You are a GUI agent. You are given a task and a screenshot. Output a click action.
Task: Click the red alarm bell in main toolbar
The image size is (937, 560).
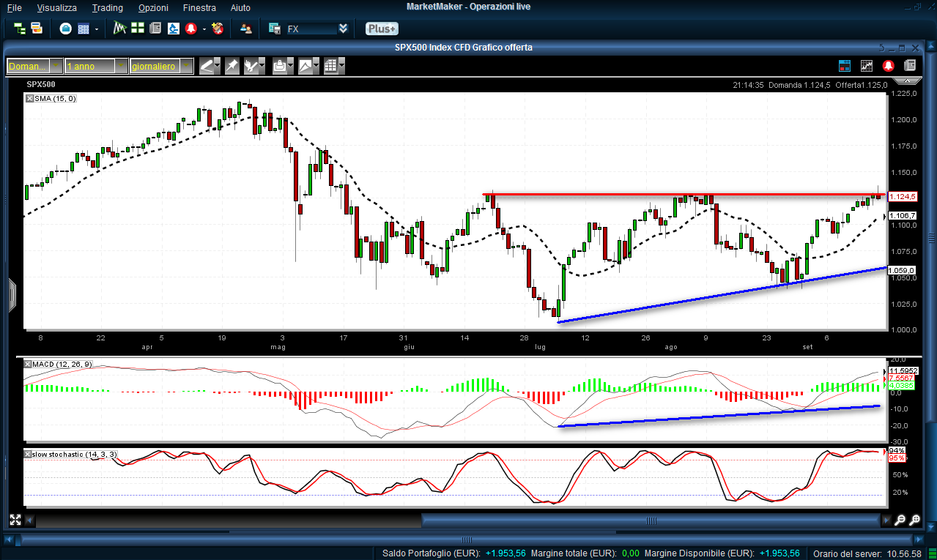coord(190,29)
